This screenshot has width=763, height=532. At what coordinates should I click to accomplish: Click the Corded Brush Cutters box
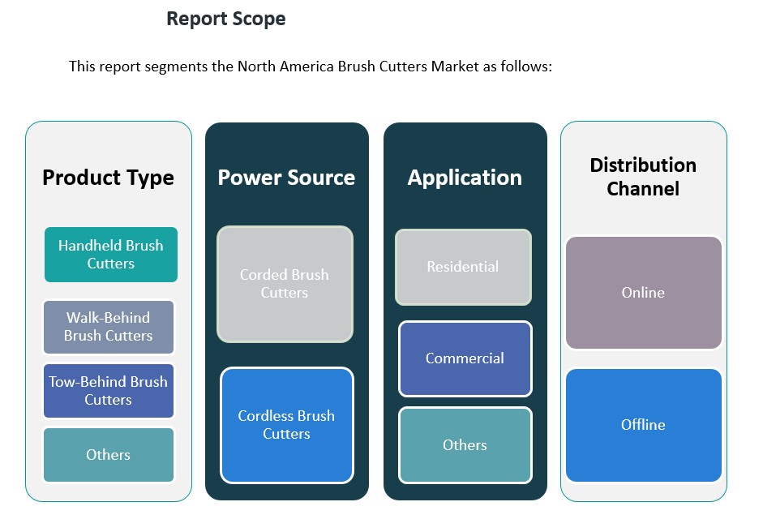[285, 284]
